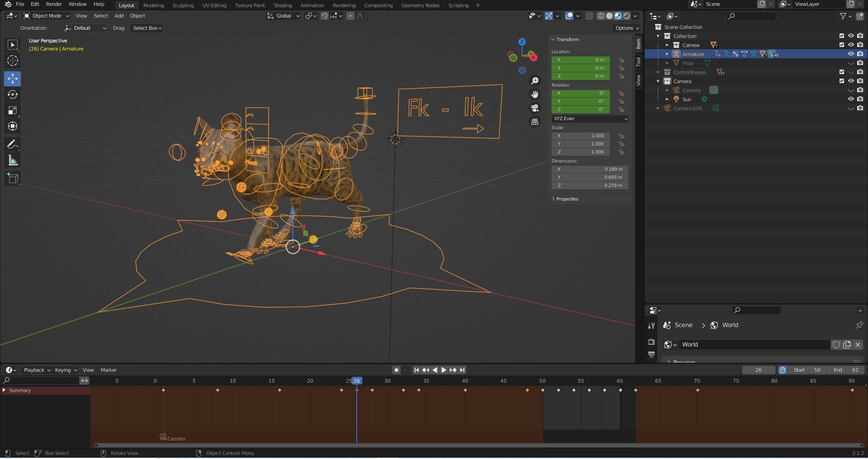Screen dimensions: 868x459
Task: Select the Add Cube tool
Action: click(13, 178)
